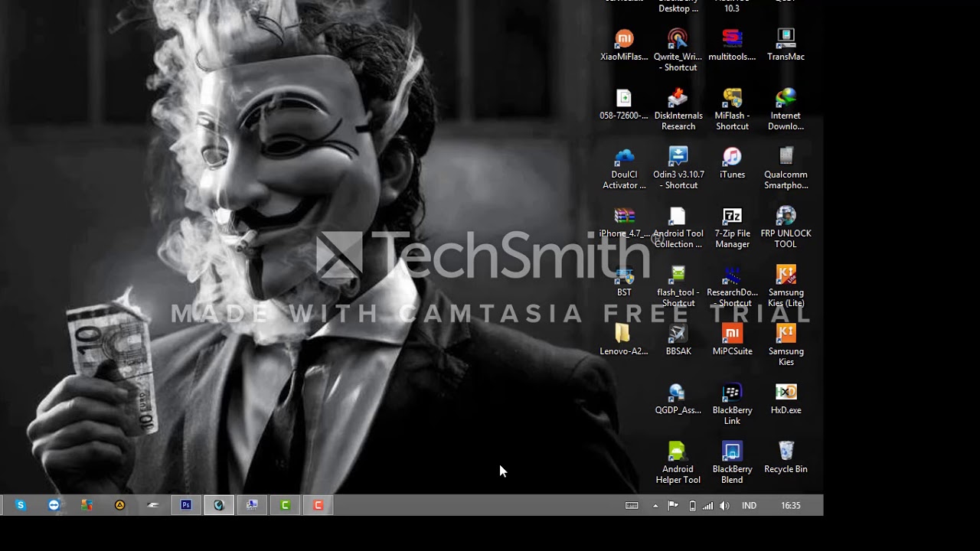The height and width of the screenshot is (551, 980).
Task: Open the Lenovo-A2 folder
Action: (x=624, y=340)
